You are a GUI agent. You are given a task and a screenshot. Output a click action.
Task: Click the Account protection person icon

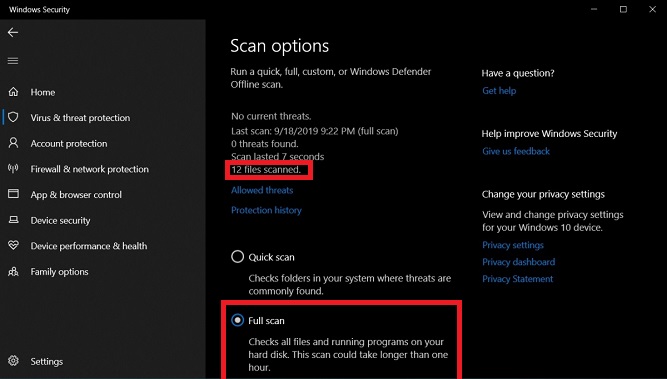tap(13, 143)
